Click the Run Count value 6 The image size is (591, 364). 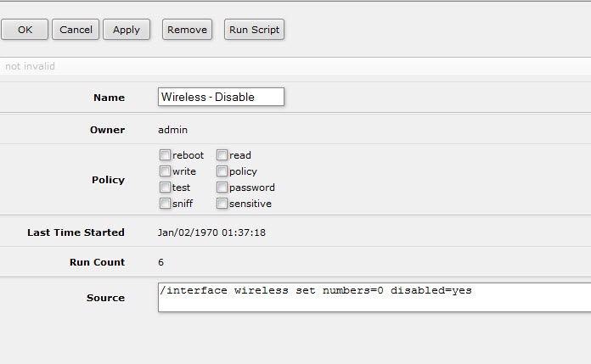161,262
